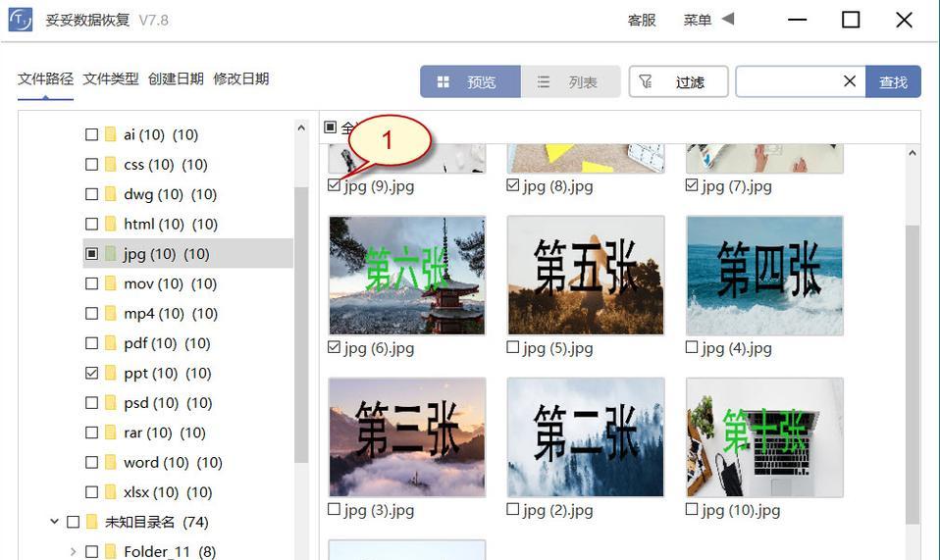Click the psd folder icon
The width and height of the screenshot is (940, 560).
pyautogui.click(x=110, y=402)
